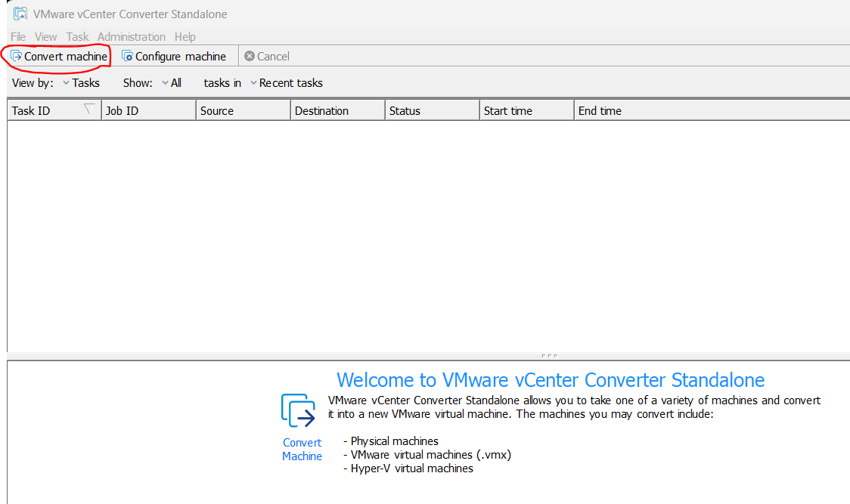Viewport: 850px width, 504px height.
Task: Open the Recent tasks dropdown
Action: point(286,83)
